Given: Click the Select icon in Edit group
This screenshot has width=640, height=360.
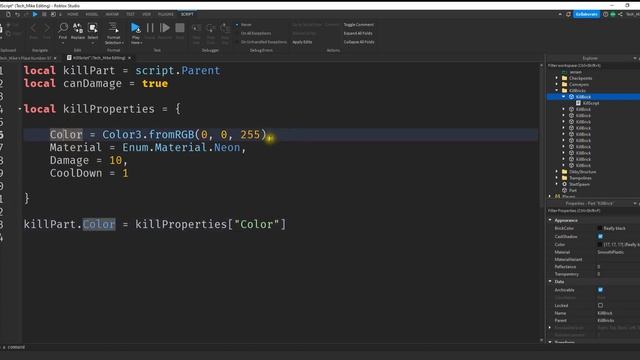Looking at the screenshot, I should point(93,28).
